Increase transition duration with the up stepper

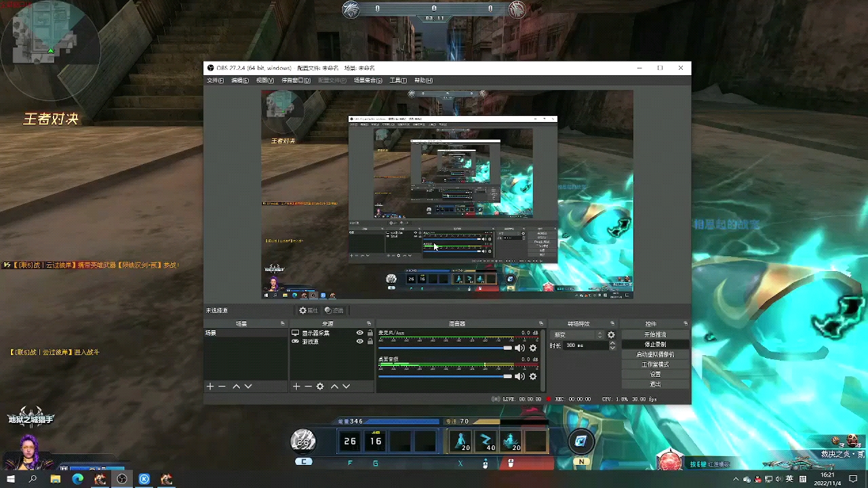click(x=612, y=343)
